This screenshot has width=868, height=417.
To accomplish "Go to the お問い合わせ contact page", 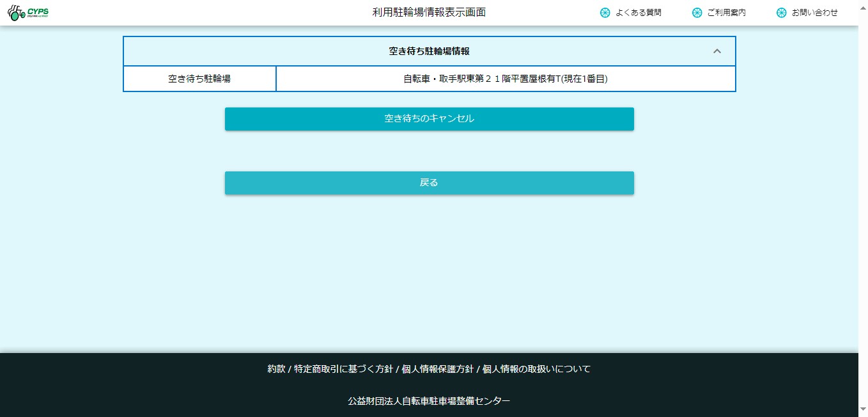I will [x=814, y=13].
